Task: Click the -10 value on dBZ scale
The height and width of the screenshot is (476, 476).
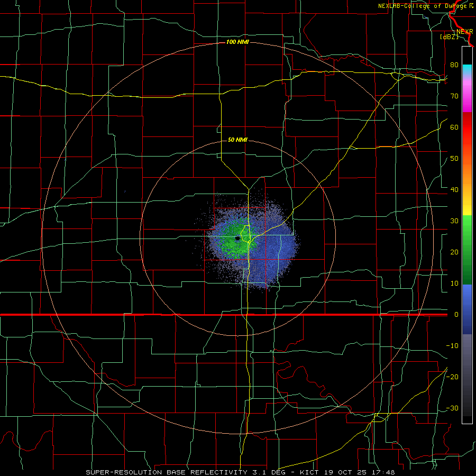Action: (452, 346)
